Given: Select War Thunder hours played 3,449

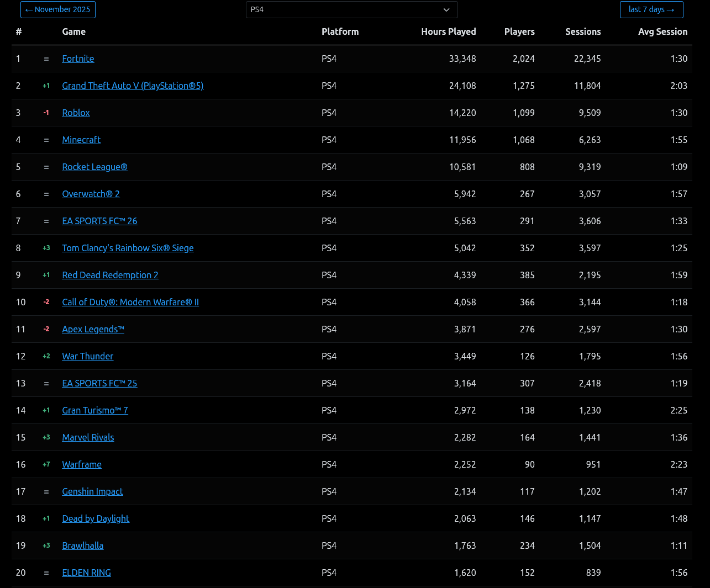Looking at the screenshot, I should click(465, 356).
